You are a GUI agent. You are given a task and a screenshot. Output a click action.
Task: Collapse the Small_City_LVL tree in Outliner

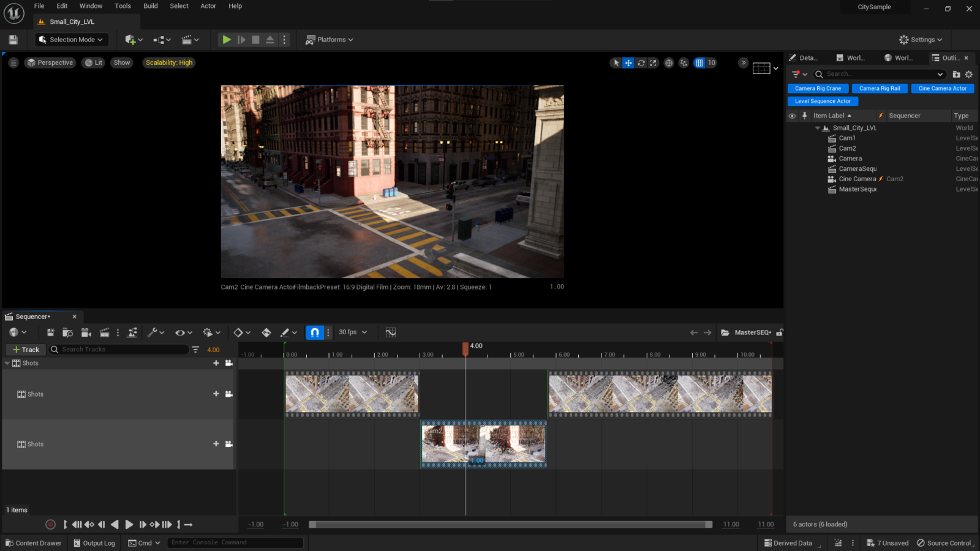(817, 128)
